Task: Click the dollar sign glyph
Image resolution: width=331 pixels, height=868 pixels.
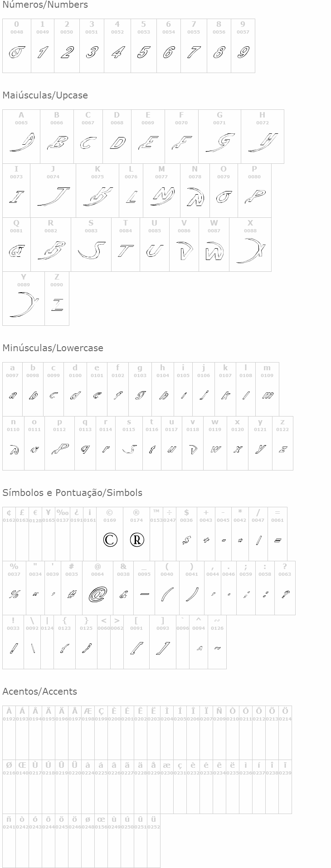Action: click(186, 540)
